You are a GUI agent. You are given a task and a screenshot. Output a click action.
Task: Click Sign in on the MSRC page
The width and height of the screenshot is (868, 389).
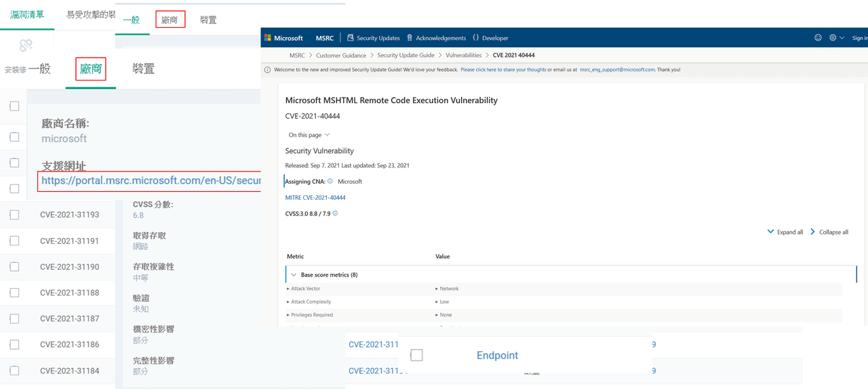point(860,38)
